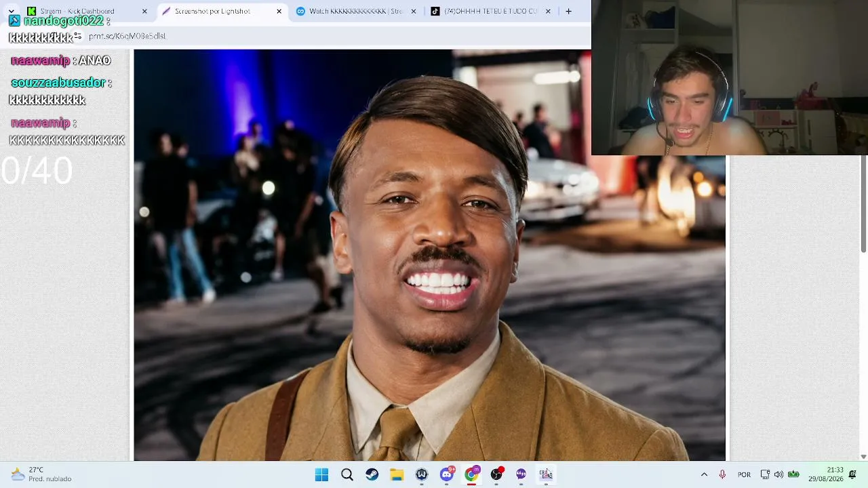Viewport: 868px width, 488px height.
Task: Open the notification center bell icon
Action: 853,474
